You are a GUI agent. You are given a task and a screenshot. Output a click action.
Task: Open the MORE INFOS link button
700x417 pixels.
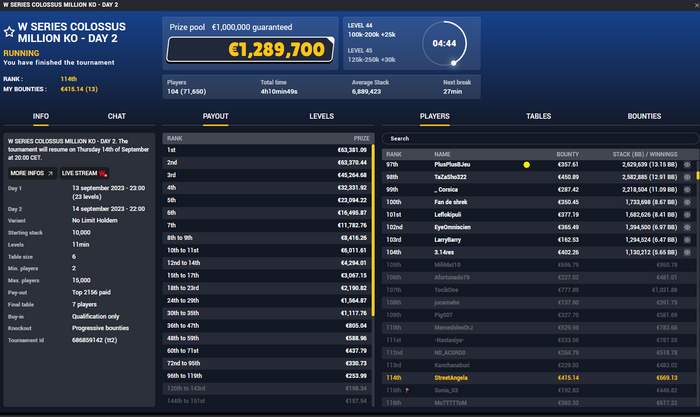coord(32,173)
